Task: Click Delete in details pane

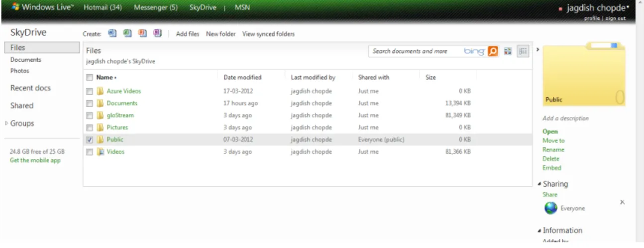Action: click(x=551, y=158)
